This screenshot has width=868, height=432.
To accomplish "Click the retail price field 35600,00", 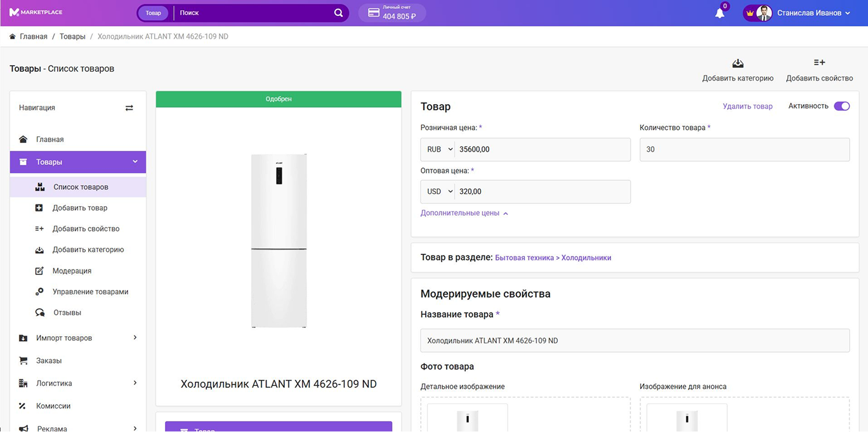I will pyautogui.click(x=542, y=150).
